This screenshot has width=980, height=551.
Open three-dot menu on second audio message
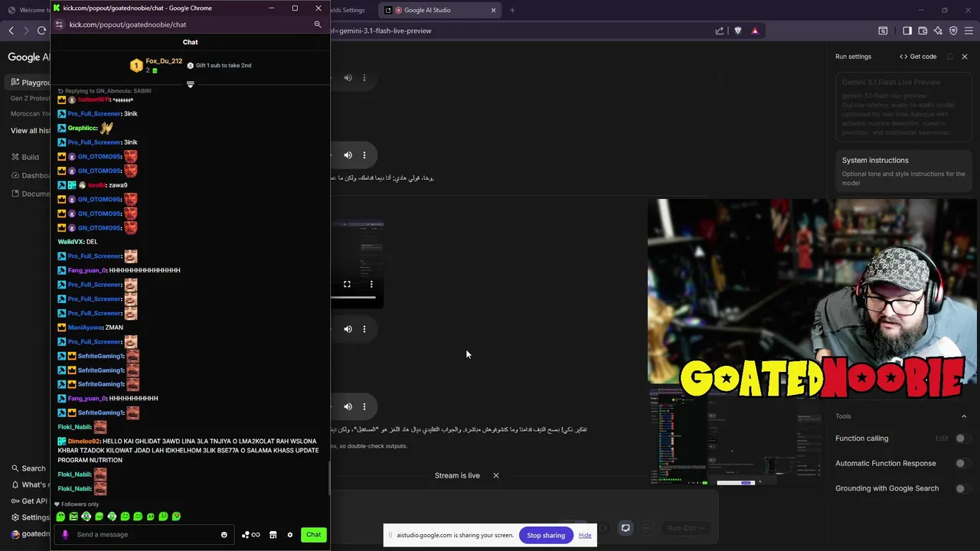point(364,155)
